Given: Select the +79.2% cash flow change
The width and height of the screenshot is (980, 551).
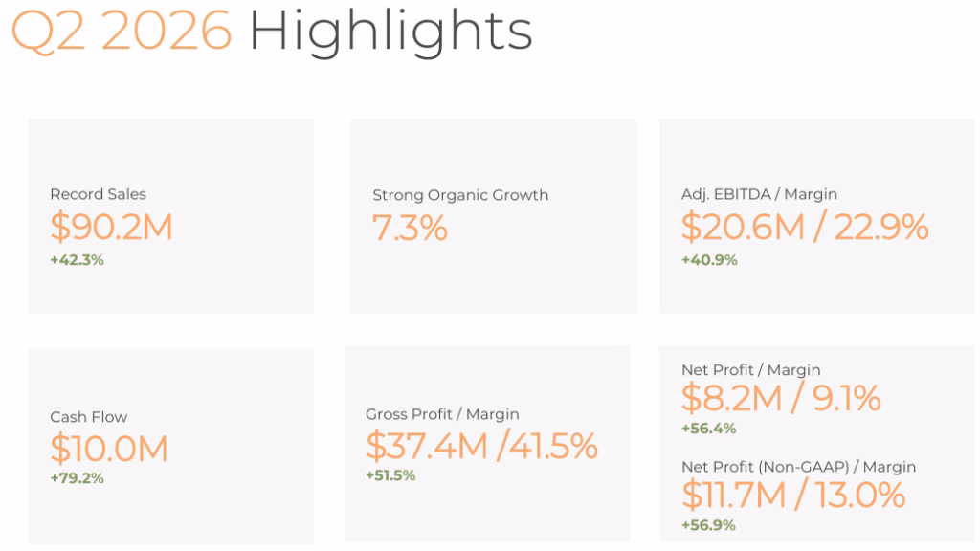Looking at the screenshot, I should pos(77,478).
